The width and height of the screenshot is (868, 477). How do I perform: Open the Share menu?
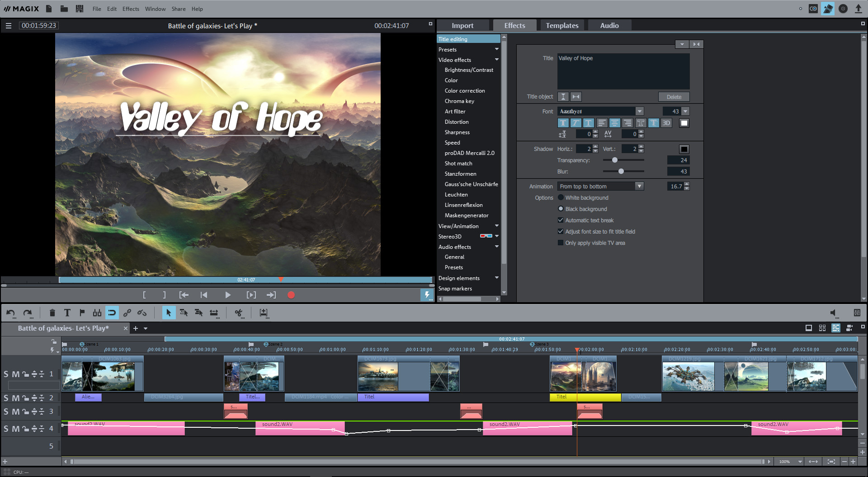[x=178, y=9]
